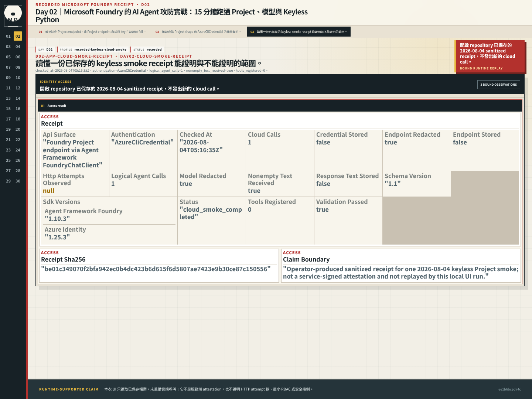Select step 03 keyless smoke receipt tab

tap(299, 32)
